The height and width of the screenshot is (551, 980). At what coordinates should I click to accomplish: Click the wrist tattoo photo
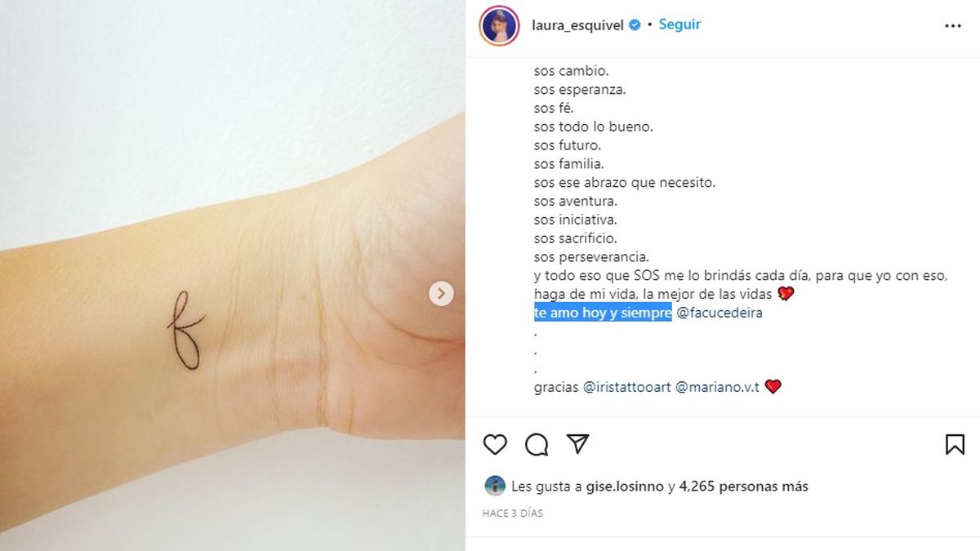click(x=233, y=275)
